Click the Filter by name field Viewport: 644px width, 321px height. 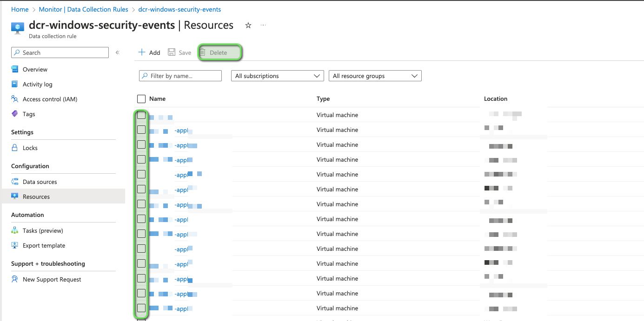[x=180, y=76]
